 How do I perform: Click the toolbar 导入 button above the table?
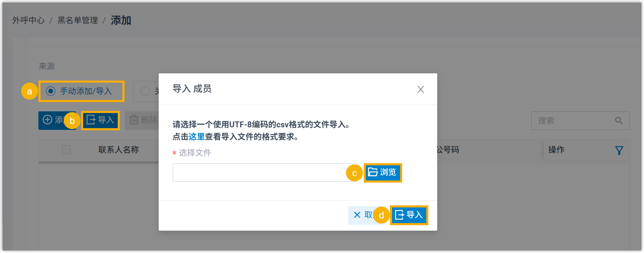[100, 120]
